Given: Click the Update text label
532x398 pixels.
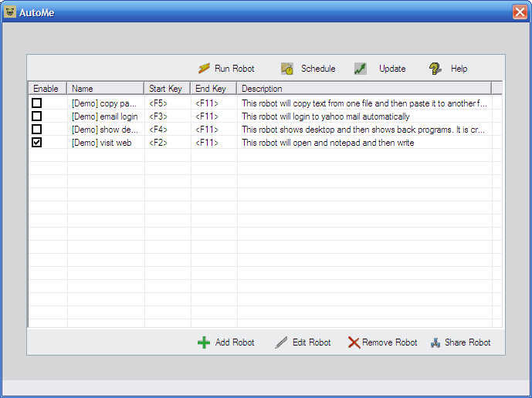Looking at the screenshot, I should pyautogui.click(x=392, y=69).
